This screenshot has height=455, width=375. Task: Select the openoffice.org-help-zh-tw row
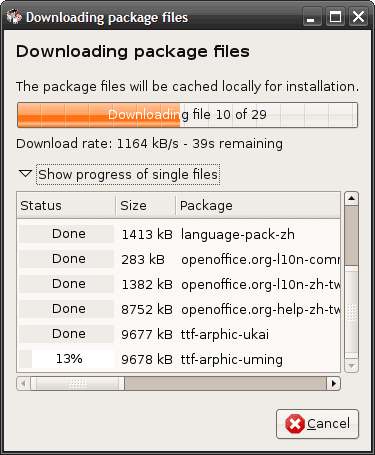(x=179, y=309)
